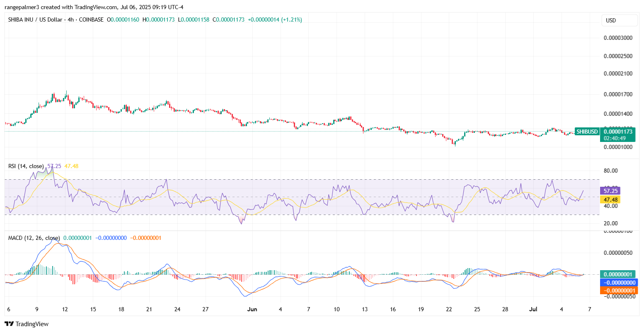Screen dimensions: 644x332
Task: Click the chart creator caption at top
Action: click(x=94, y=7)
